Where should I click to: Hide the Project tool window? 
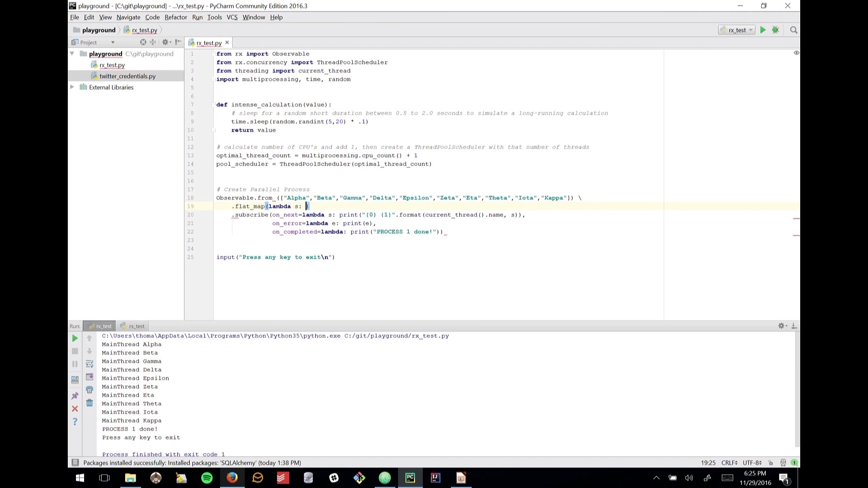(x=178, y=42)
